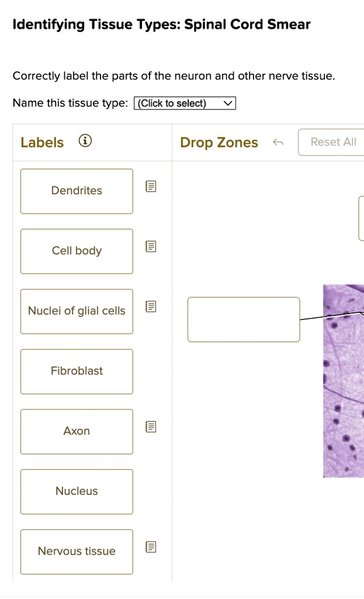Click the Labels panel heading
Viewport: 364px width, 599px height.
42,142
